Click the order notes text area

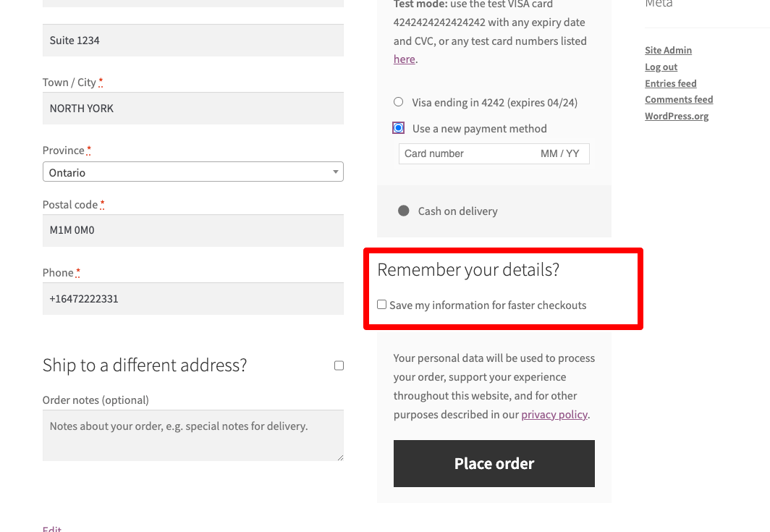coord(192,434)
